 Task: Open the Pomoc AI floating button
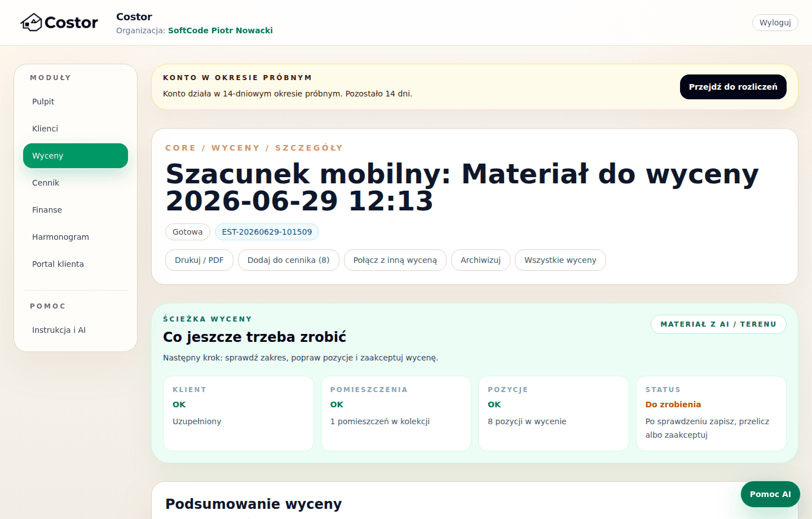coord(770,494)
